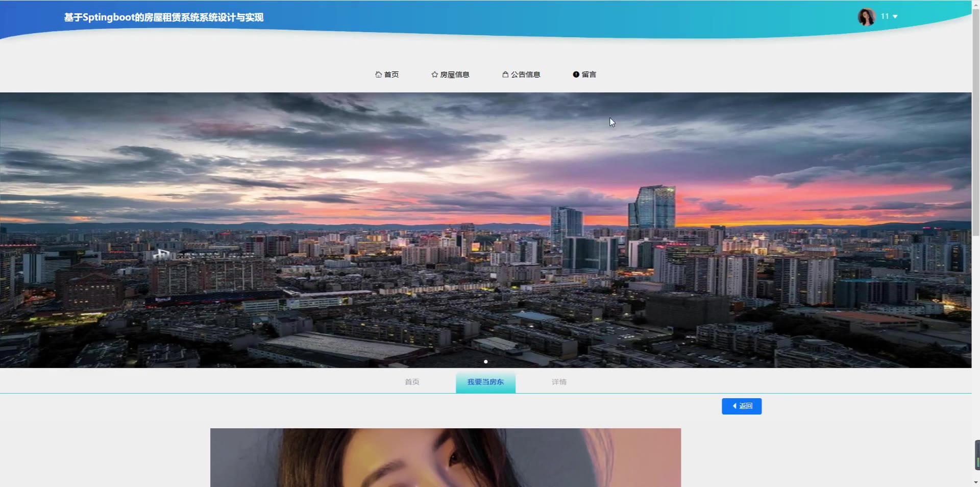Switch to the 详情 tab
Image resolution: width=980 pixels, height=487 pixels.
tap(559, 382)
